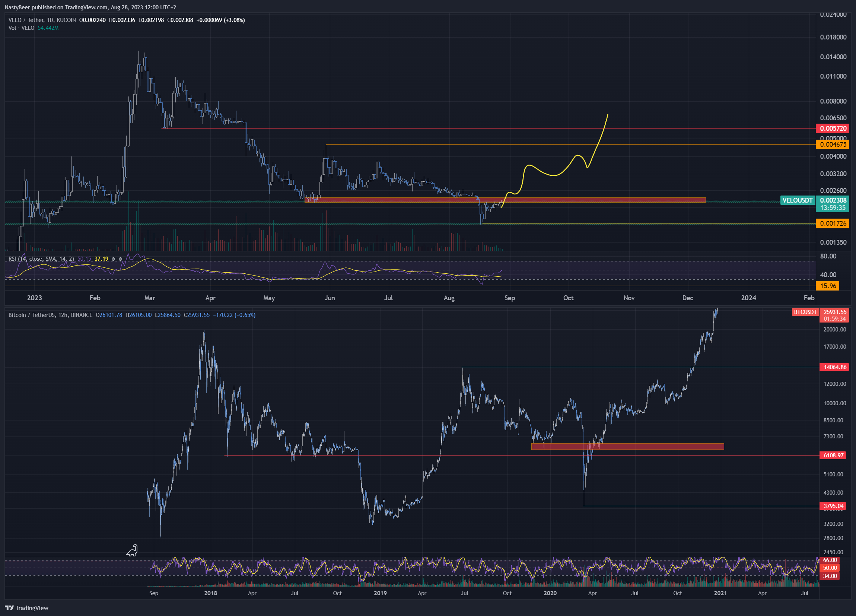Click the Vol · VELO volume indicator legend
856x616 pixels.
pos(21,28)
